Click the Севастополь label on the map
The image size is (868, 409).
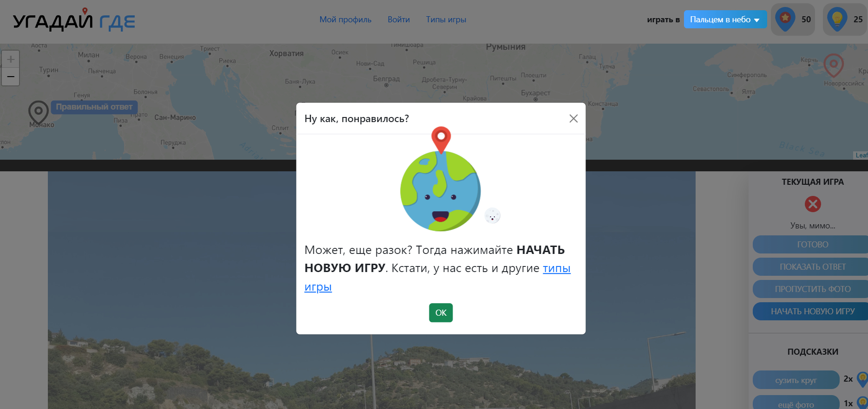tap(711, 89)
